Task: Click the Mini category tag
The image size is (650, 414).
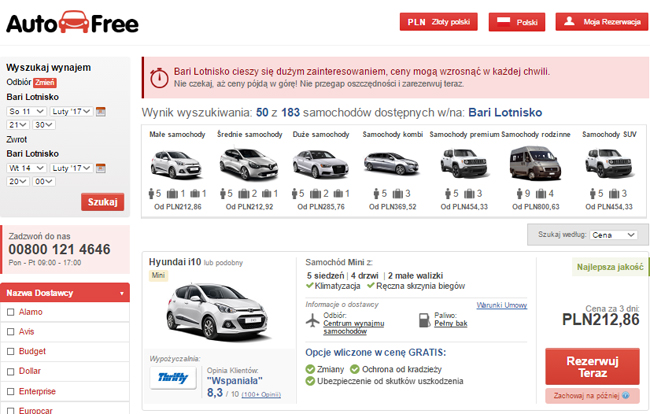Action: click(158, 275)
